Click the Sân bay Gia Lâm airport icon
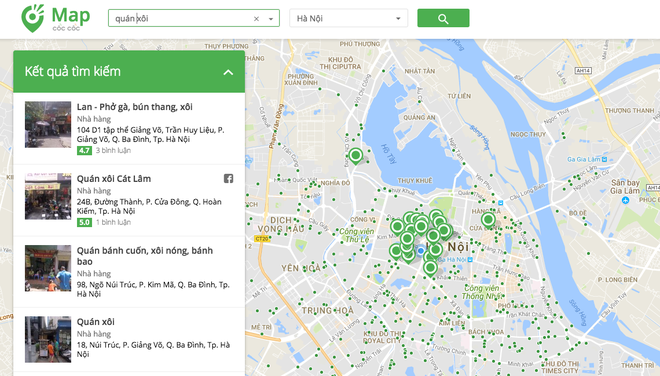This screenshot has width=660, height=376. (x=625, y=201)
